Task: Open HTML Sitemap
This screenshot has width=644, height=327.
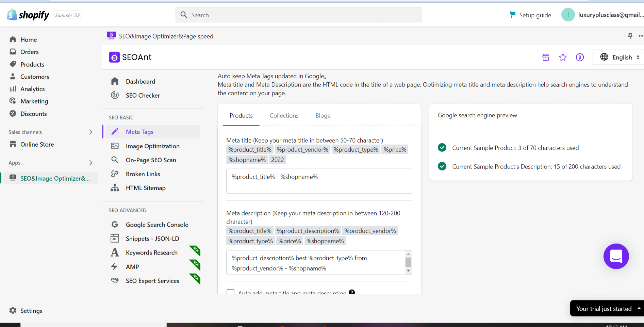Action: coord(146,188)
